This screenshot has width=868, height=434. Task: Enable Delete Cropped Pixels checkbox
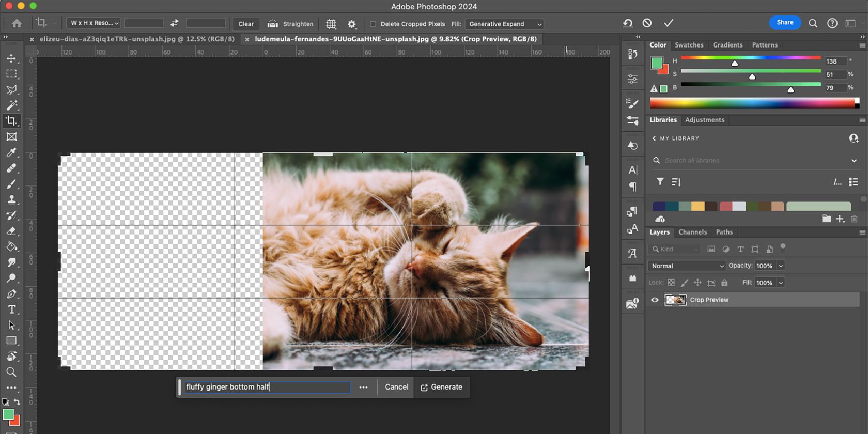373,24
